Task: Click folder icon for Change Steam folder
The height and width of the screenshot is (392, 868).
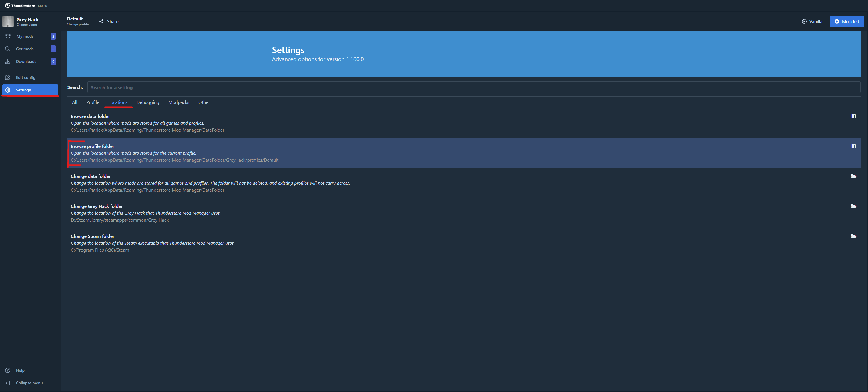Action: click(853, 236)
